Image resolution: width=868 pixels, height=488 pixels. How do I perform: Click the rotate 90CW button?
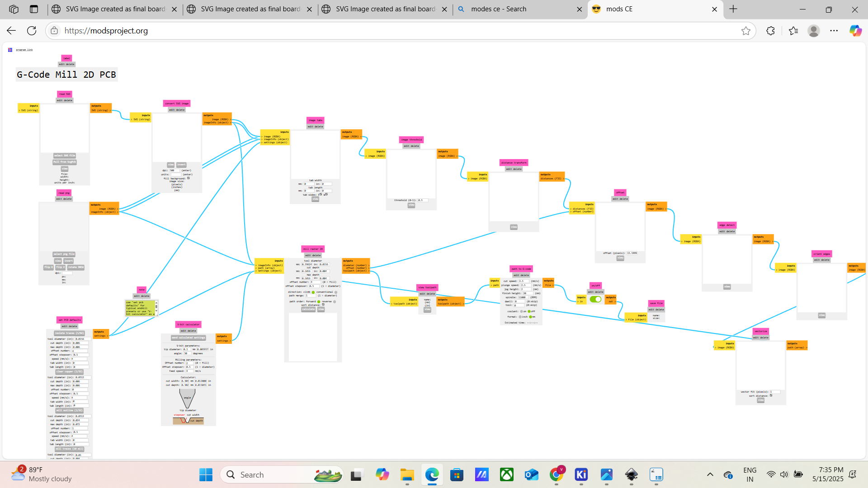(76, 267)
